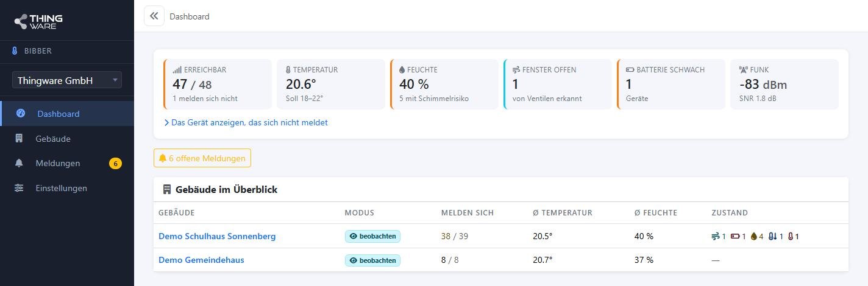Click the brown mold-risk droplet icon in Zustand
The height and width of the screenshot is (286, 868).
pyautogui.click(x=753, y=236)
